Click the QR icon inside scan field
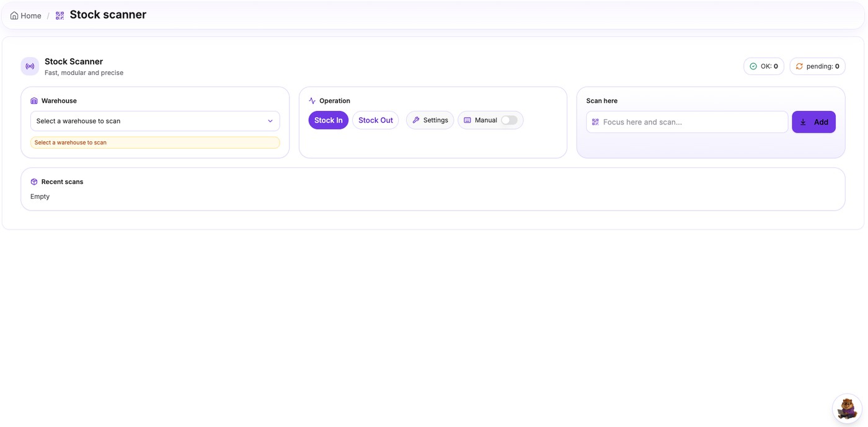868x427 pixels. pos(595,122)
